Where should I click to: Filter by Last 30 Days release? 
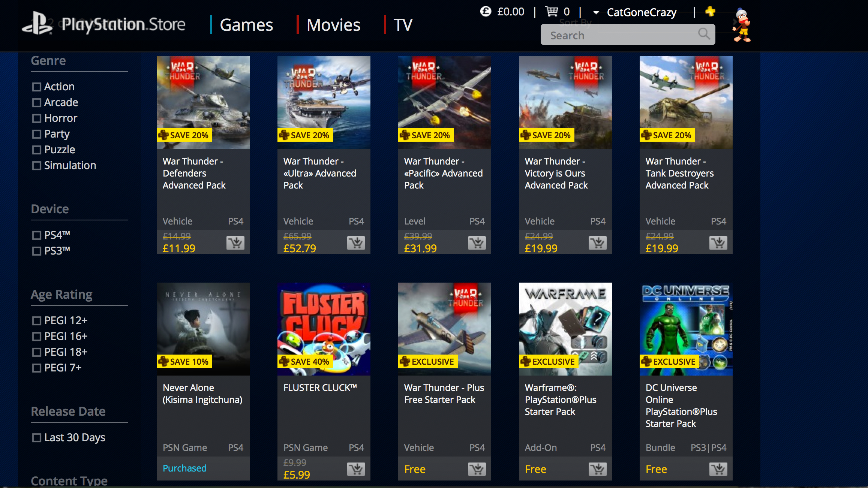point(36,438)
